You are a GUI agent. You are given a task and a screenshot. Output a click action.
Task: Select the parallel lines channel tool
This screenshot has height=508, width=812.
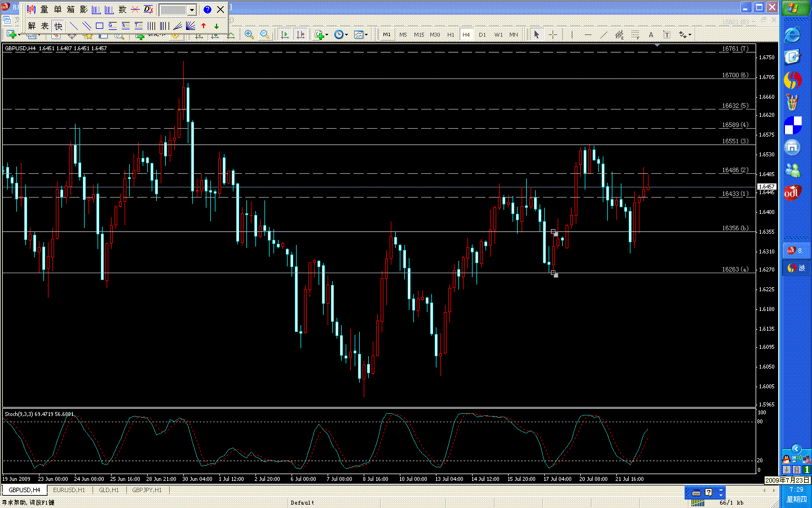click(86, 26)
